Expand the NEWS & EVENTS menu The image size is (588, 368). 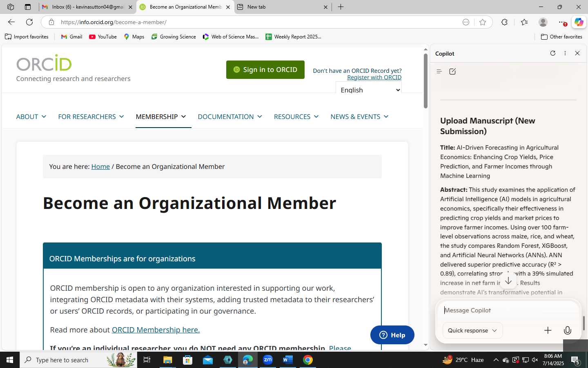tap(359, 117)
